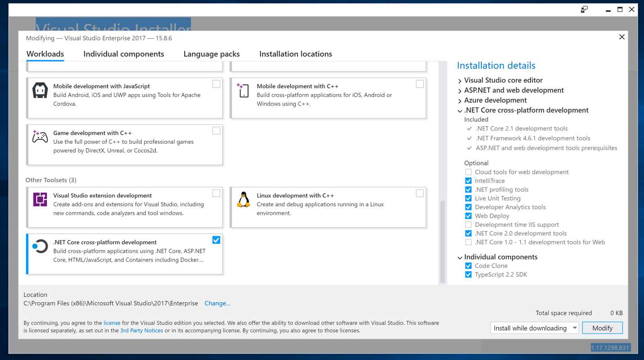This screenshot has height=360, width=644.
Task: Disable the IntelliTrace option
Action: (x=468, y=181)
